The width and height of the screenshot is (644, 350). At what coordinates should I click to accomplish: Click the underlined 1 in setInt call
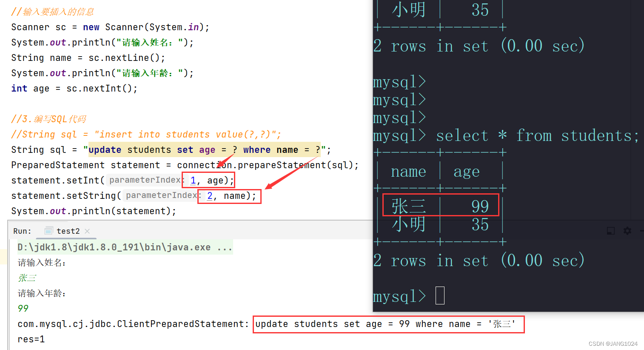[193, 180]
